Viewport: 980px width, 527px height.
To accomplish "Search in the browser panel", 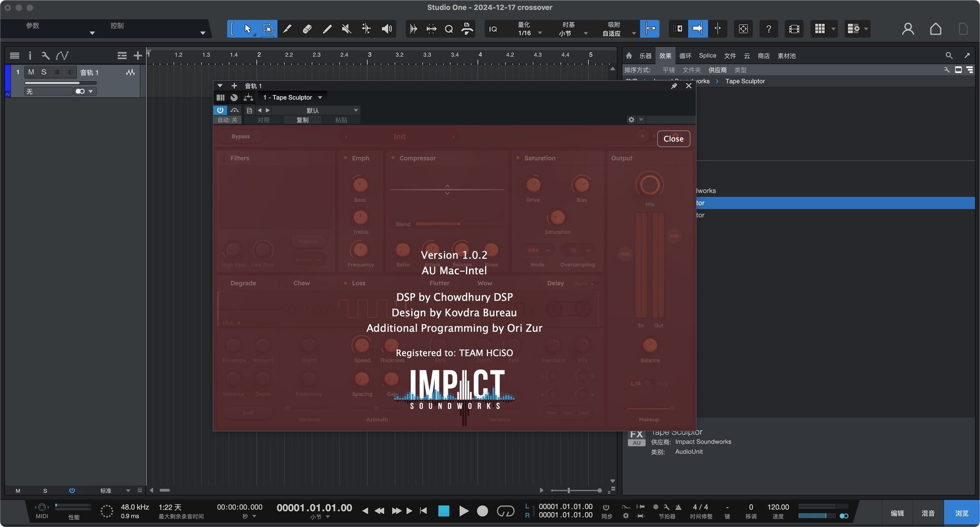I will point(949,56).
